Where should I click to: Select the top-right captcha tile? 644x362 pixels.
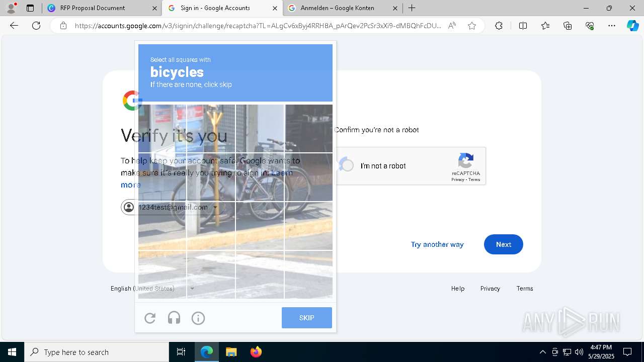(309, 129)
